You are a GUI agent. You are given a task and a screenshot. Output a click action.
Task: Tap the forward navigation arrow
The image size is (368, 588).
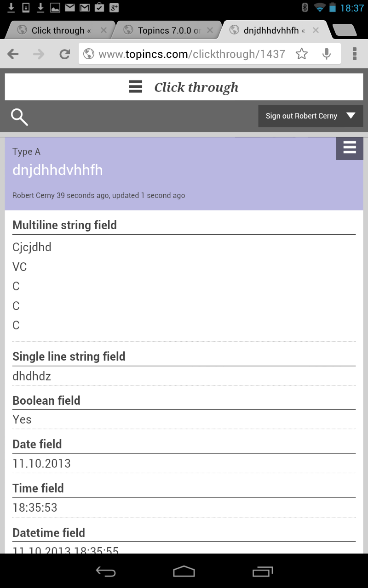[x=38, y=54]
